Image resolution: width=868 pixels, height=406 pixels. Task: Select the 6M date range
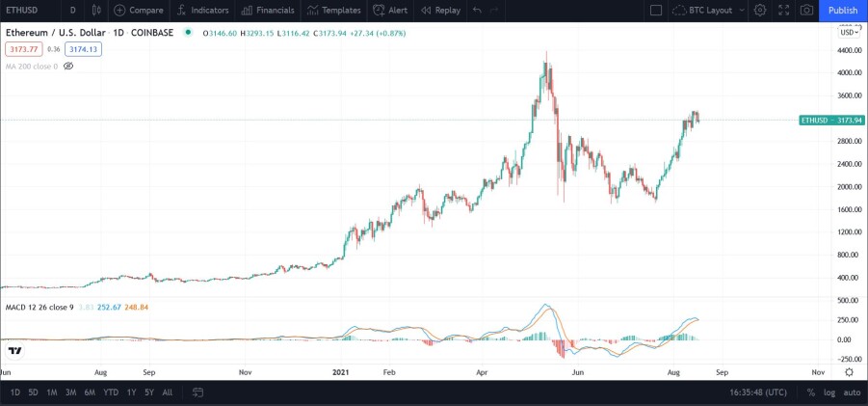click(x=90, y=392)
